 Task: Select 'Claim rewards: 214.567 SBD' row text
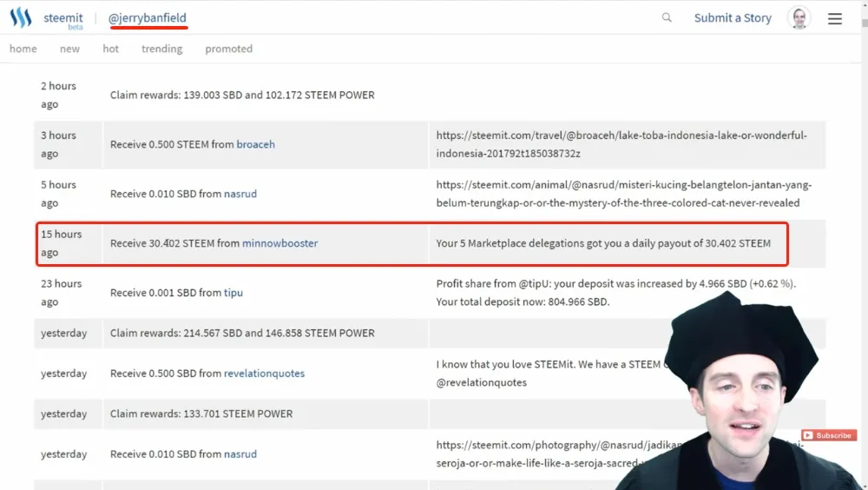coord(242,333)
